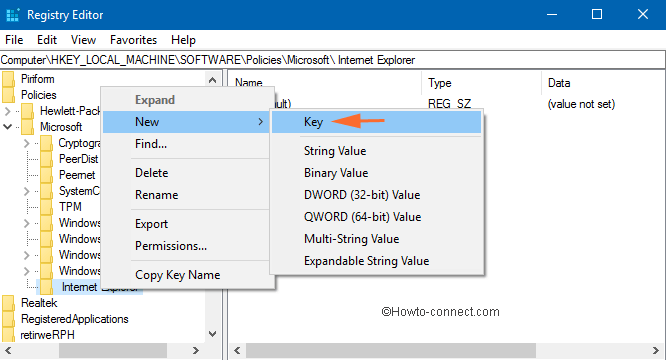Click the Hewlett-Packard folder icon
This screenshot has width=666, height=360.
point(27,111)
